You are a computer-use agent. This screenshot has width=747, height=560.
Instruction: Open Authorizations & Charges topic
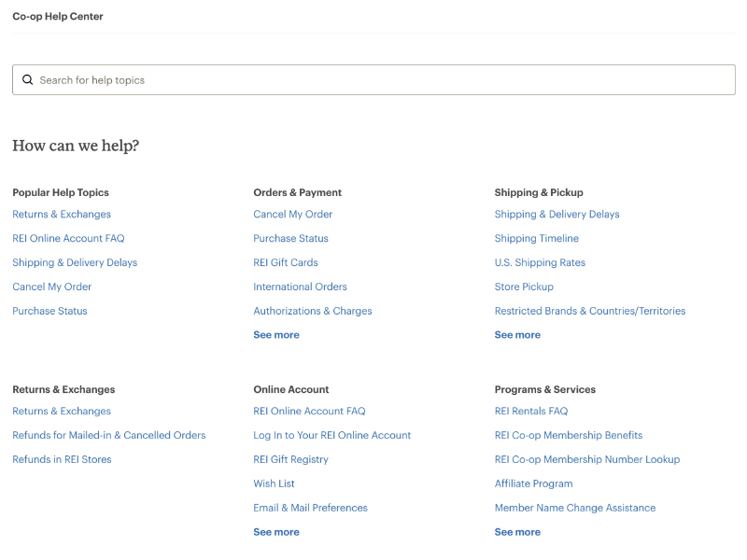[x=313, y=312]
